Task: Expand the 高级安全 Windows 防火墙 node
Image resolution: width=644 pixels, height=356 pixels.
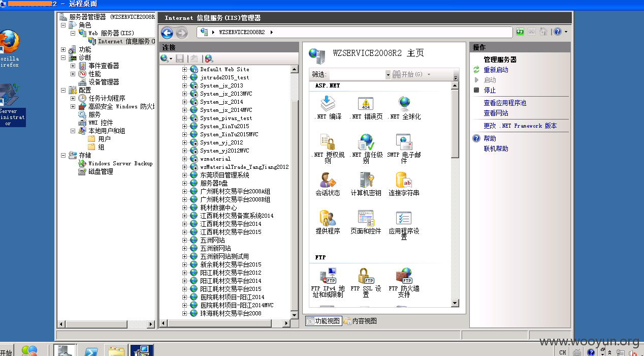Action: (x=73, y=106)
